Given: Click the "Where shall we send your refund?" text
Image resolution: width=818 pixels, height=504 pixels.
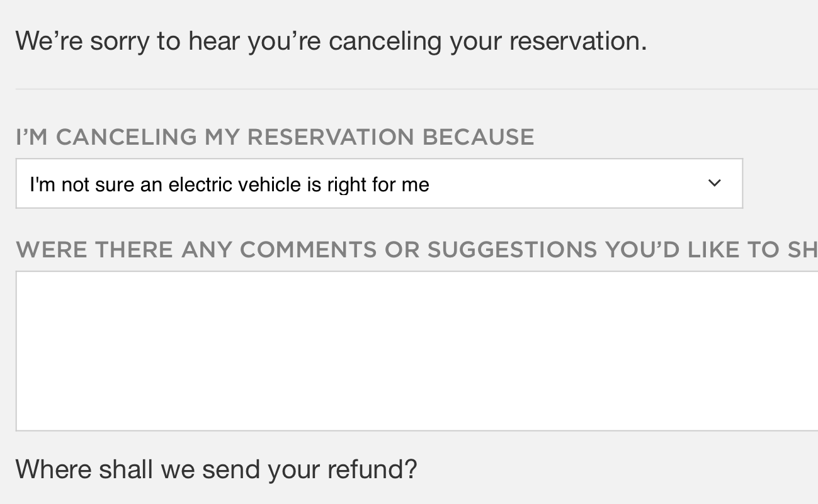Looking at the screenshot, I should point(216,469).
